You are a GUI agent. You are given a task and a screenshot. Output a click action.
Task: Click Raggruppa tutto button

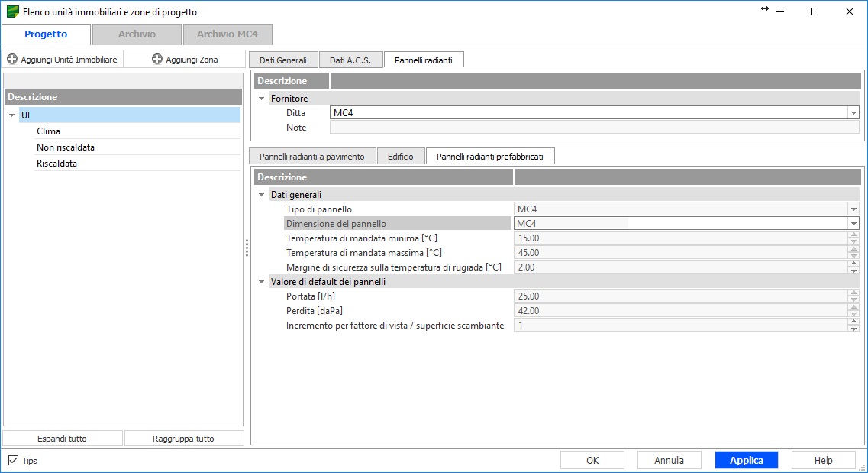coord(183,438)
